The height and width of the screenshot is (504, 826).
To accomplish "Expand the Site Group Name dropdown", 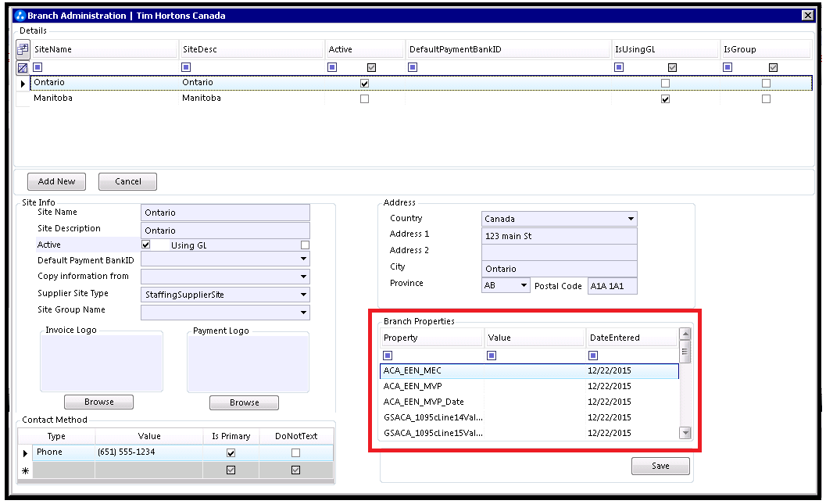I will click(x=303, y=313).
